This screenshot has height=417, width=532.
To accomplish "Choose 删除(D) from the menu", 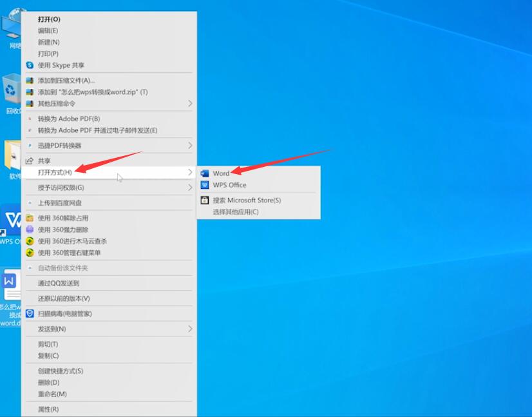I will 109,382.
